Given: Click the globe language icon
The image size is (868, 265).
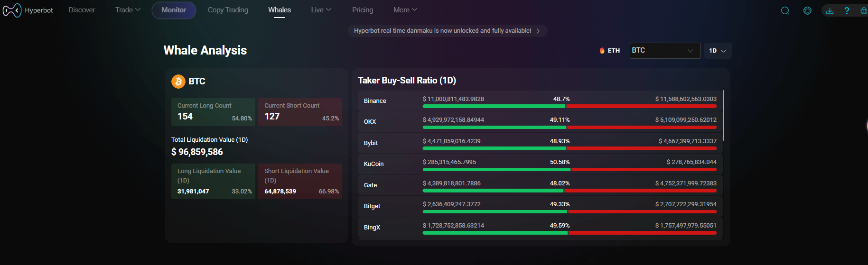Looking at the screenshot, I should (807, 10).
